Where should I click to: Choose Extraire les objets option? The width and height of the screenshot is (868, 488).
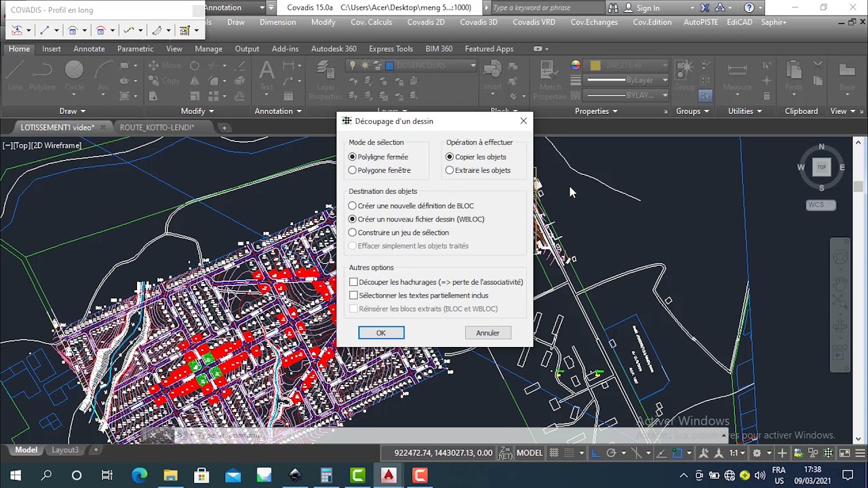pos(450,170)
